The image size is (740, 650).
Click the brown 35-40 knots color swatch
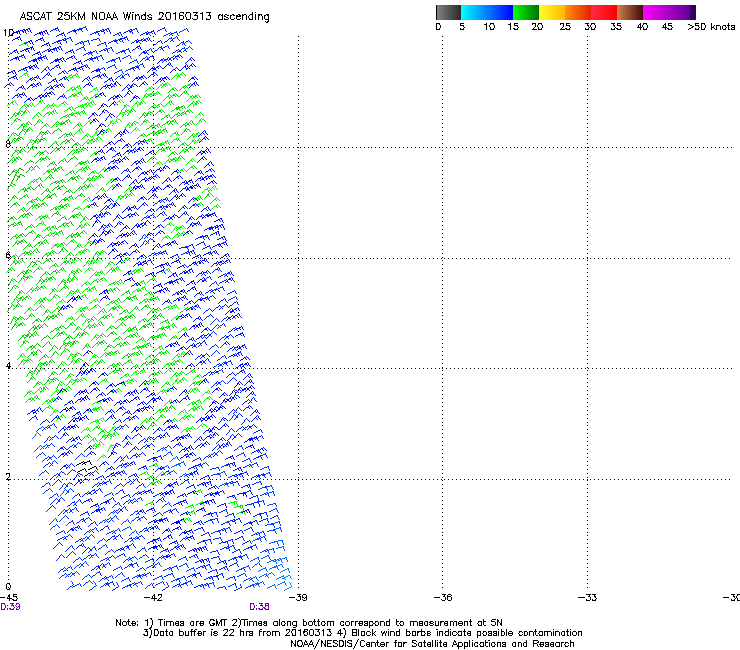tap(630, 12)
